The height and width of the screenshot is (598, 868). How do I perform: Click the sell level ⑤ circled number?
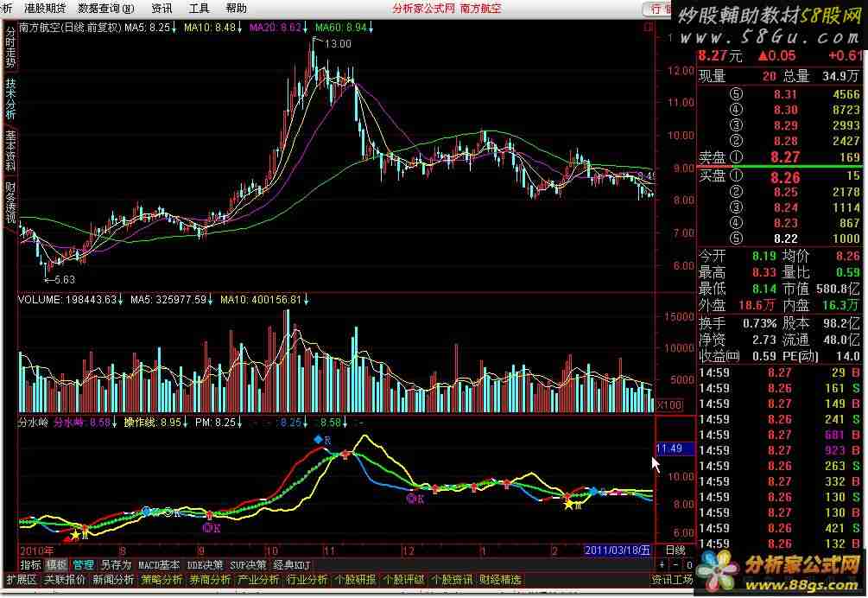coord(736,94)
